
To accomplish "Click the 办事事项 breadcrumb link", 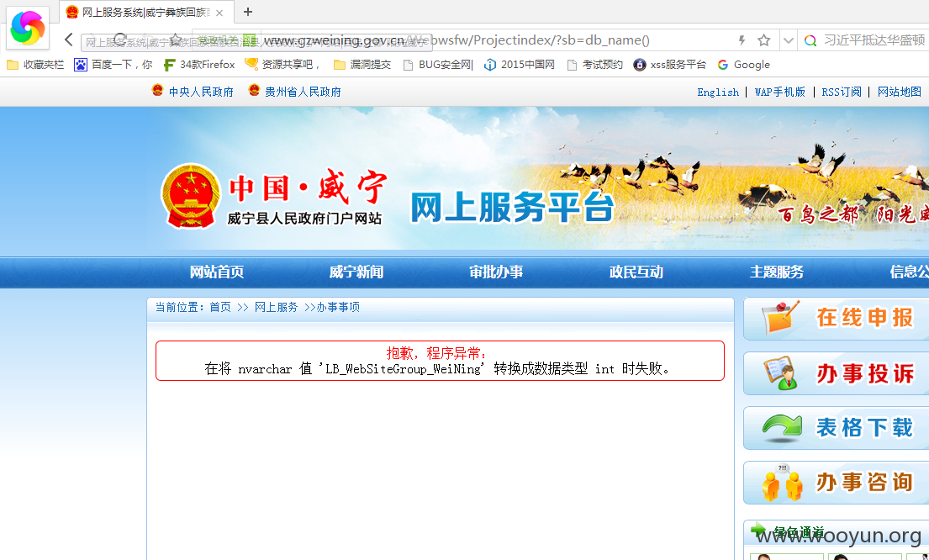I will click(338, 307).
